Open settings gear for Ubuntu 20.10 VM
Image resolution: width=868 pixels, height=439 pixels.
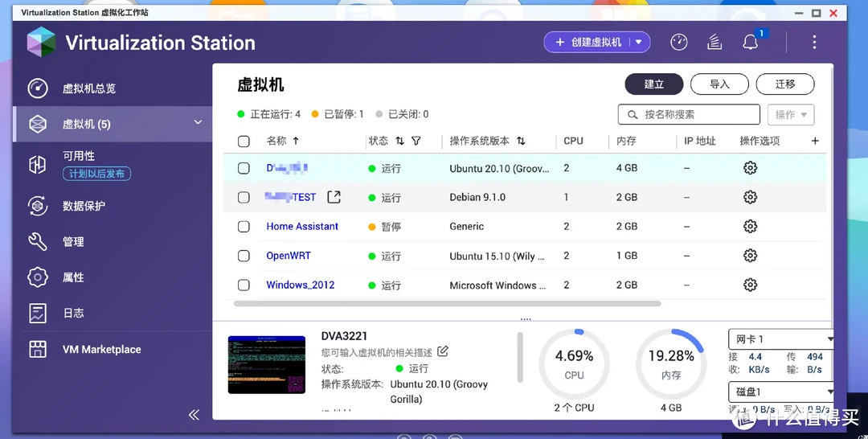click(750, 168)
